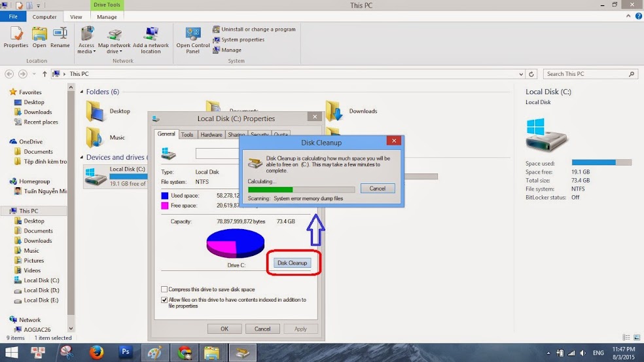
Task: Click Uninstall or change a program
Action: click(x=254, y=29)
